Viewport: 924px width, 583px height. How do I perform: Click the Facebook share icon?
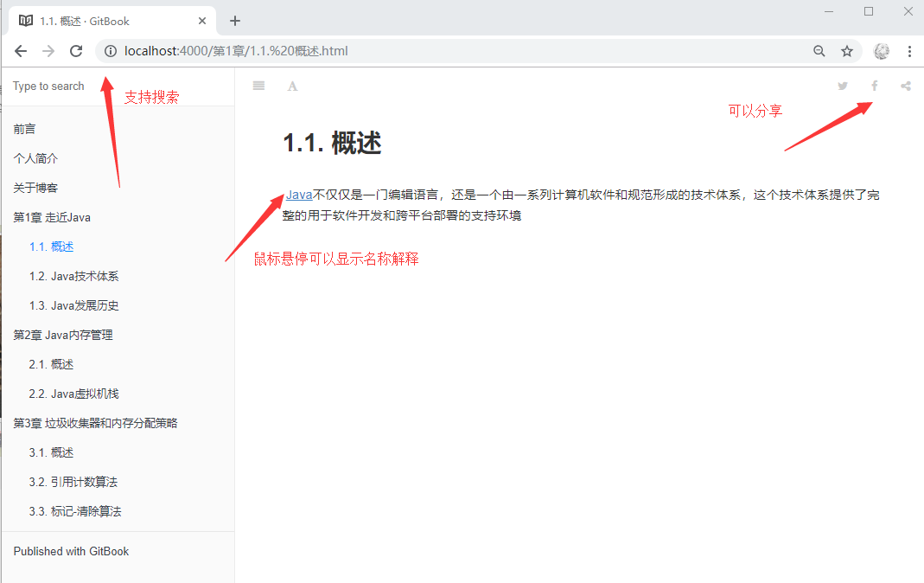pyautogui.click(x=874, y=85)
